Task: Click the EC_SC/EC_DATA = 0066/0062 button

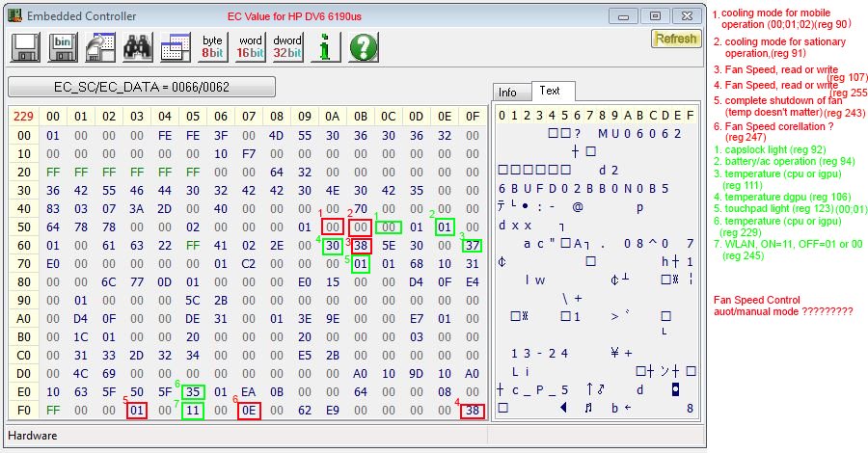Action: tap(142, 87)
